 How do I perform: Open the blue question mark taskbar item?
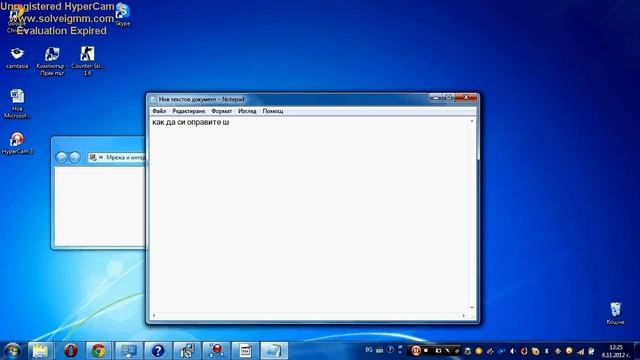(x=158, y=351)
